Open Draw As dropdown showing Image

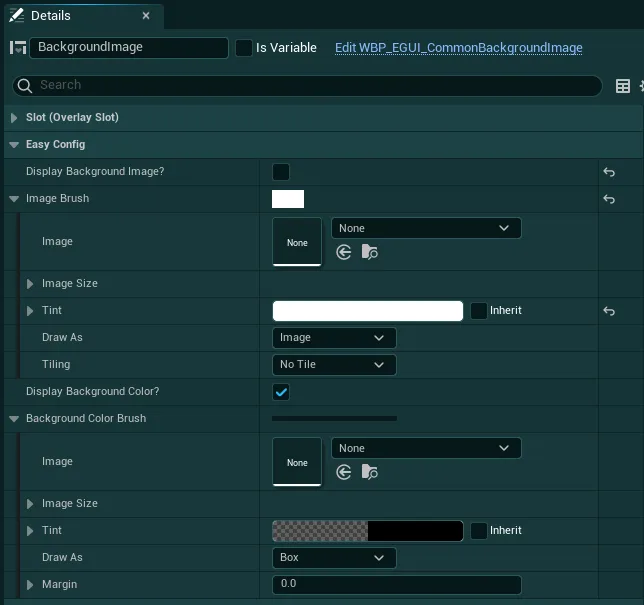coord(334,338)
